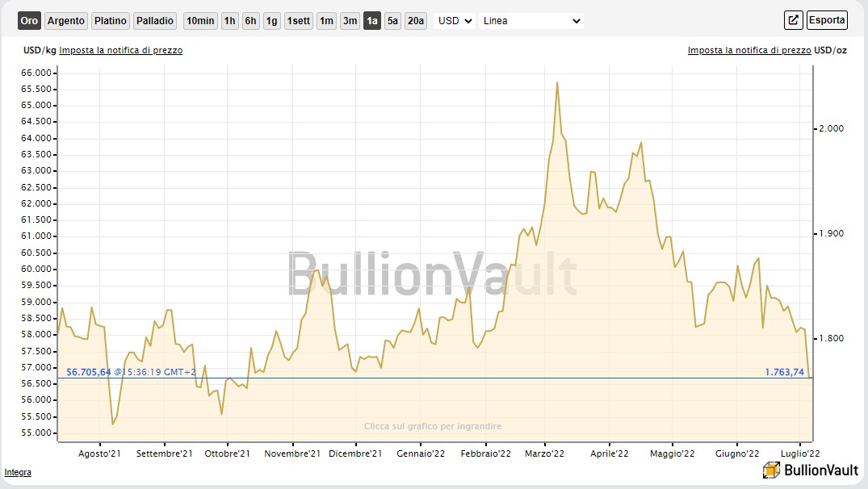
Task: Click the Integra link
Action: pos(18,472)
